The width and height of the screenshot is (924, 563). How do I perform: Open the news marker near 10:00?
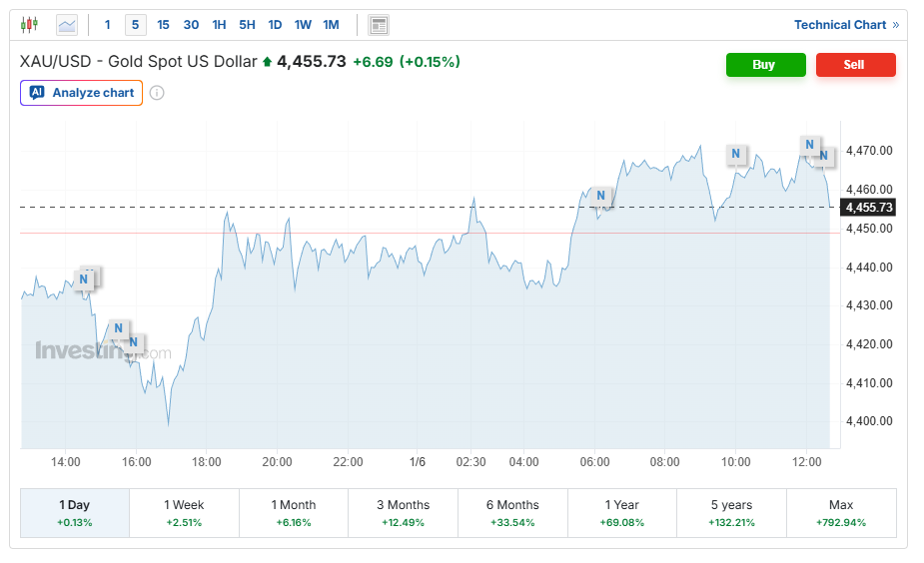coord(735,154)
